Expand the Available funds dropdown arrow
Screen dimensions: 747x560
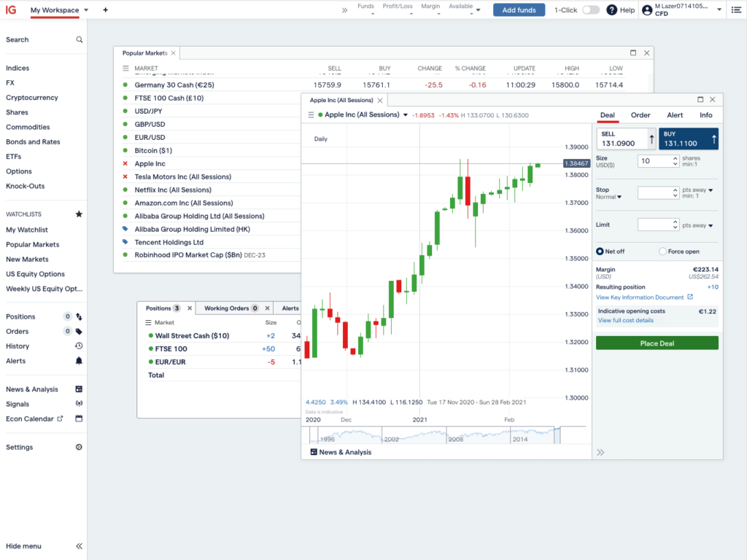479,10
